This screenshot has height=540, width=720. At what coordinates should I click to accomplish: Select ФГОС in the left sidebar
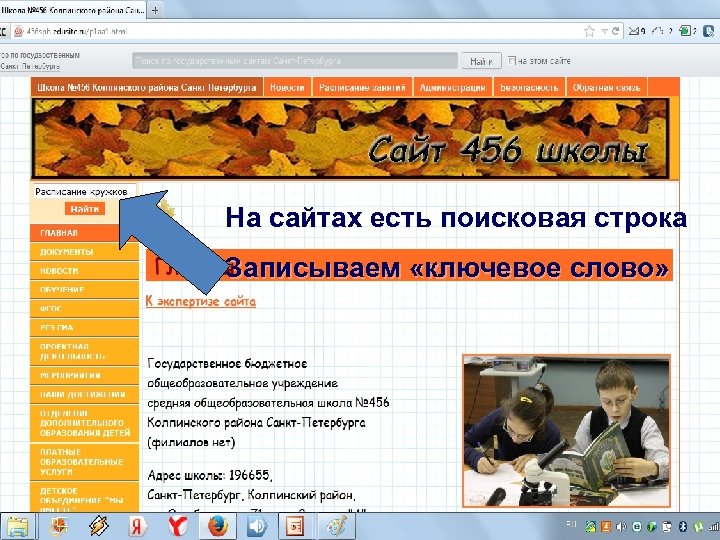point(84,309)
